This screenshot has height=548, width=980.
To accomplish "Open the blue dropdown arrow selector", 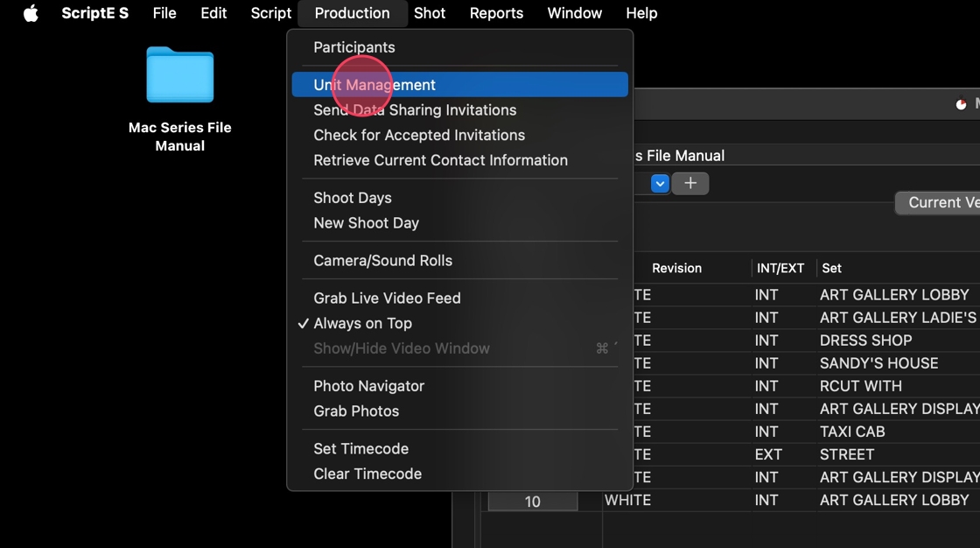I will pos(660,183).
